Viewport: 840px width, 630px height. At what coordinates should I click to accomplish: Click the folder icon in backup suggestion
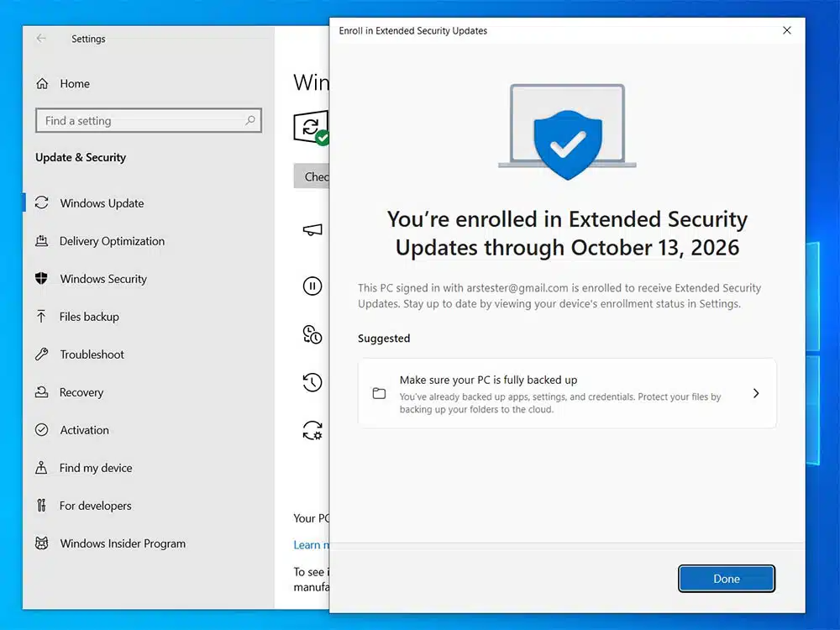coord(379,393)
